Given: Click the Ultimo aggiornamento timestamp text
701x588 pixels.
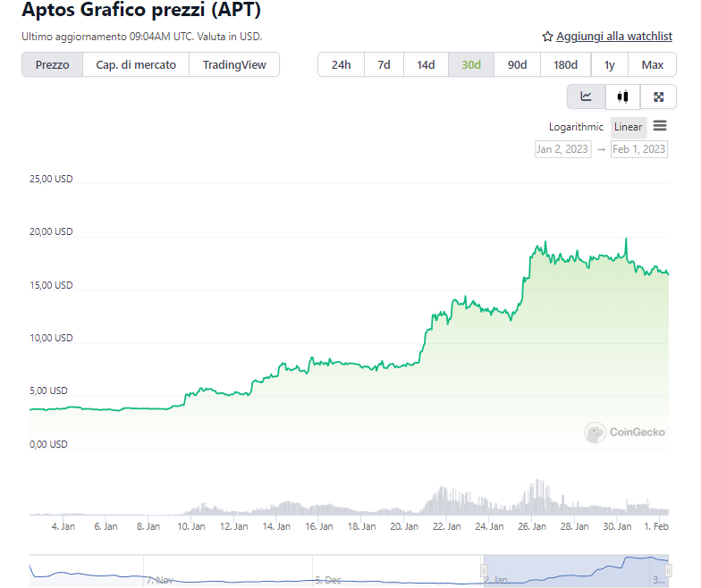Looking at the screenshot, I should click(141, 37).
